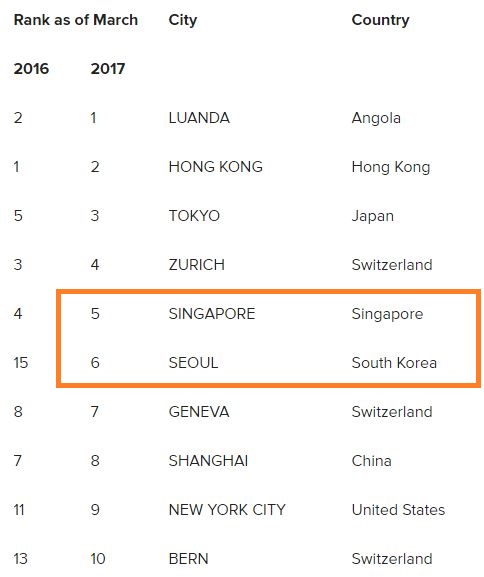484x577 pixels.
Task: Select South Korea country text
Action: 394,363
